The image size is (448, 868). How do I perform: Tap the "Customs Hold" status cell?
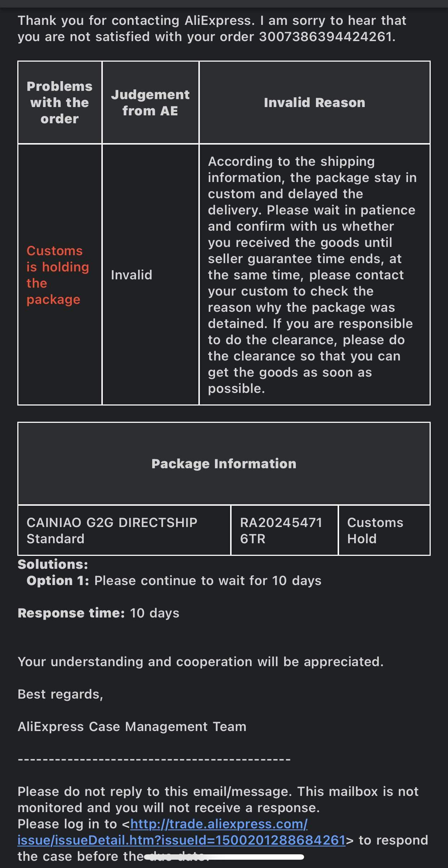[x=375, y=530]
